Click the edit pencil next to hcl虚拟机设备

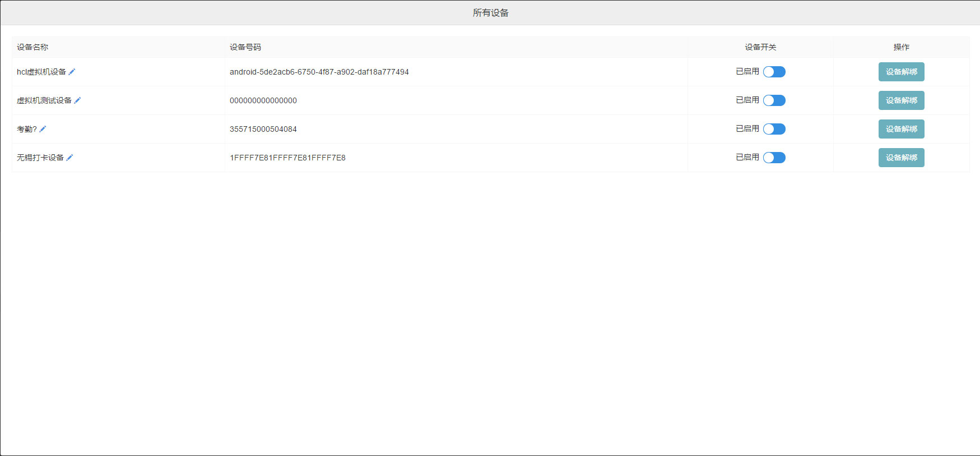[72, 72]
